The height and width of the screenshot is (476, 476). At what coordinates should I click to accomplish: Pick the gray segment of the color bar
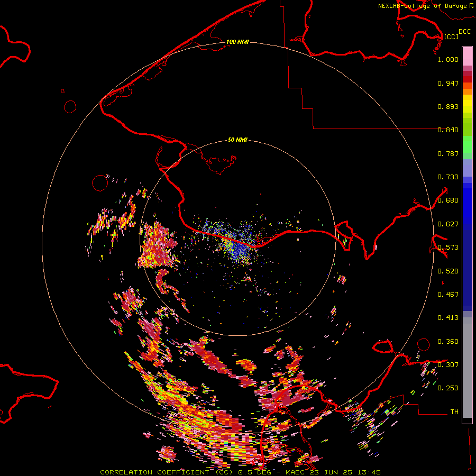click(x=467, y=368)
